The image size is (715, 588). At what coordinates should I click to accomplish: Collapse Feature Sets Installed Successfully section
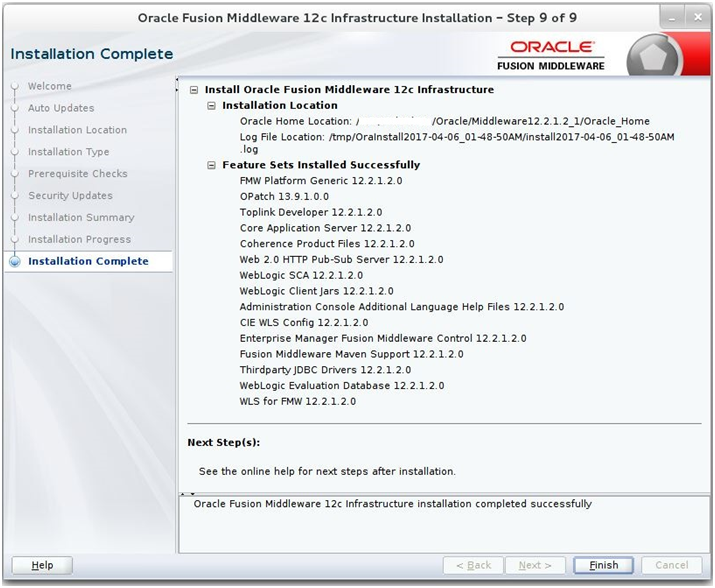tap(211, 165)
